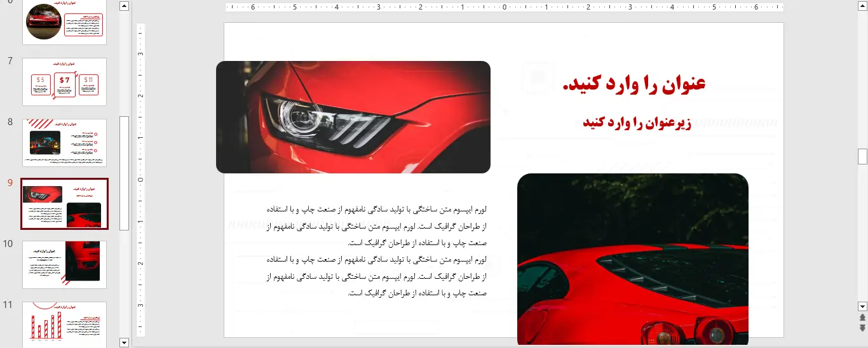Viewport: 868px width, 348px height.
Task: Click scroll-down arrow of main editing scrollbar
Action: [x=862, y=306]
